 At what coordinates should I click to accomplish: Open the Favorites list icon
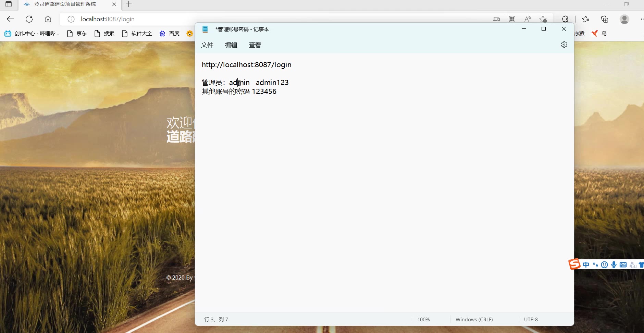(x=586, y=19)
